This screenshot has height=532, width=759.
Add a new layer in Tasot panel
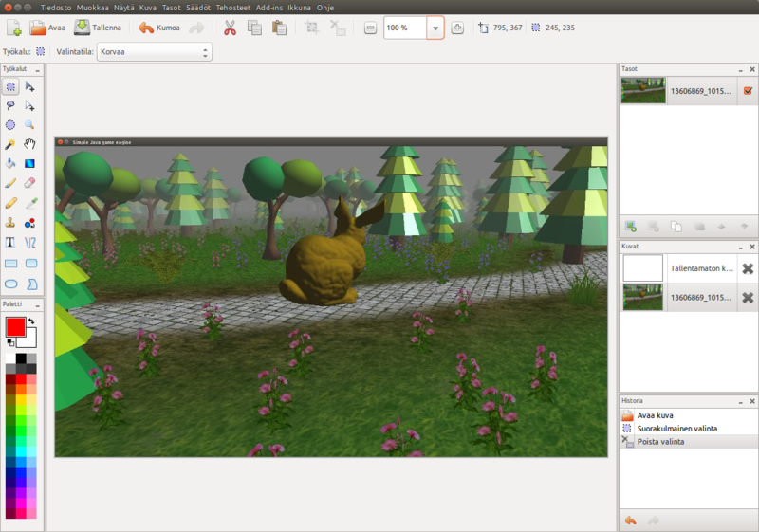point(630,227)
